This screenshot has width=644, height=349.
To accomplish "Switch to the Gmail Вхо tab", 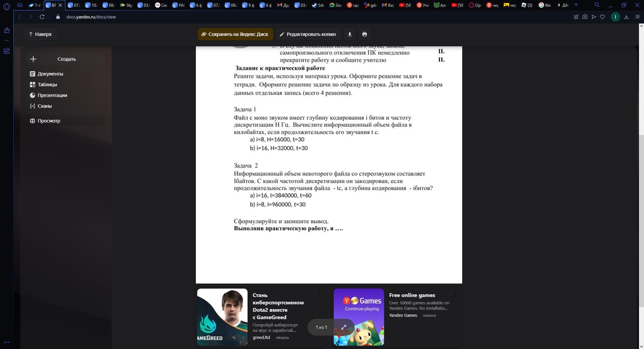I will tap(388, 5).
